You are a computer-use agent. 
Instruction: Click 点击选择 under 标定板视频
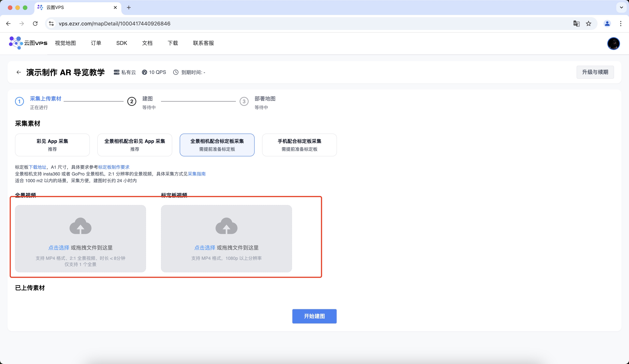pos(205,248)
